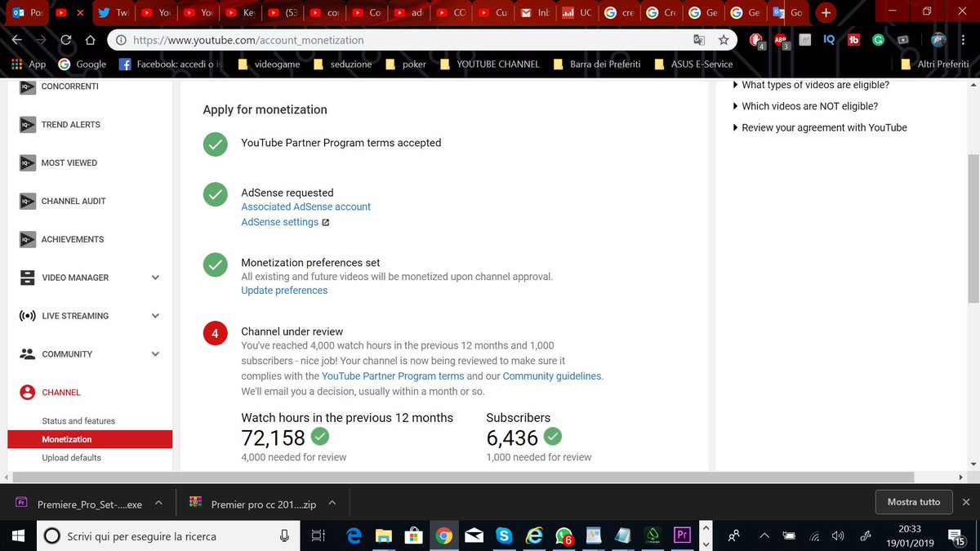Open the Google bookmark
The width and height of the screenshot is (980, 551).
point(82,64)
